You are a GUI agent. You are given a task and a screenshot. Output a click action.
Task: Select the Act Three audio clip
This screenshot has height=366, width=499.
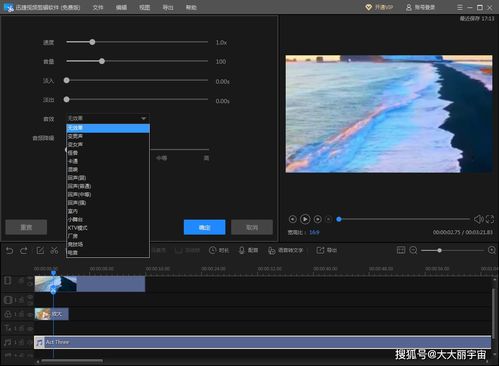coord(262,342)
